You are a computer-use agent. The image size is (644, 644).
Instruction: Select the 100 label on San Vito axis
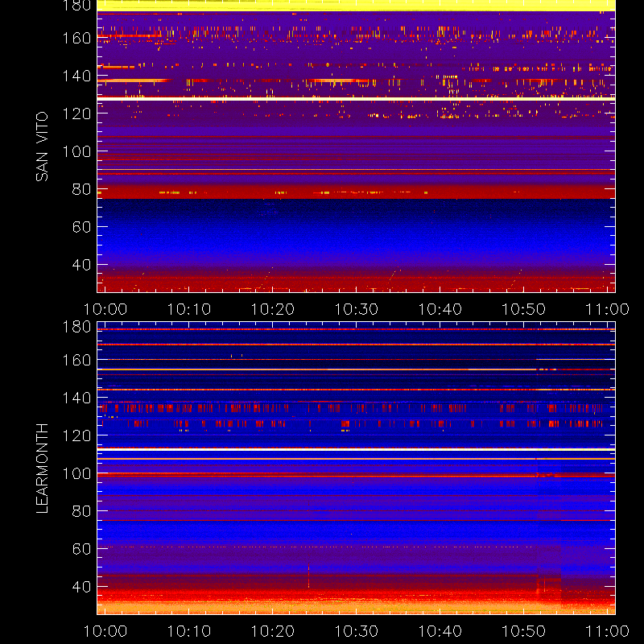point(76,151)
